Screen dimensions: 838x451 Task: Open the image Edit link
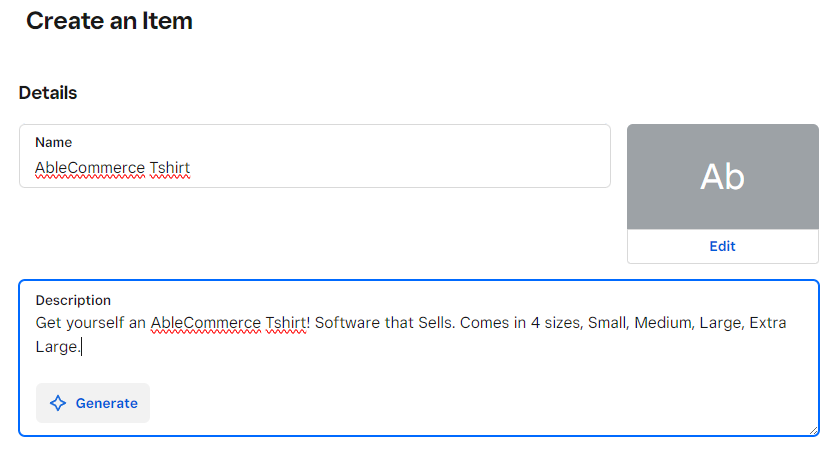[x=722, y=246]
